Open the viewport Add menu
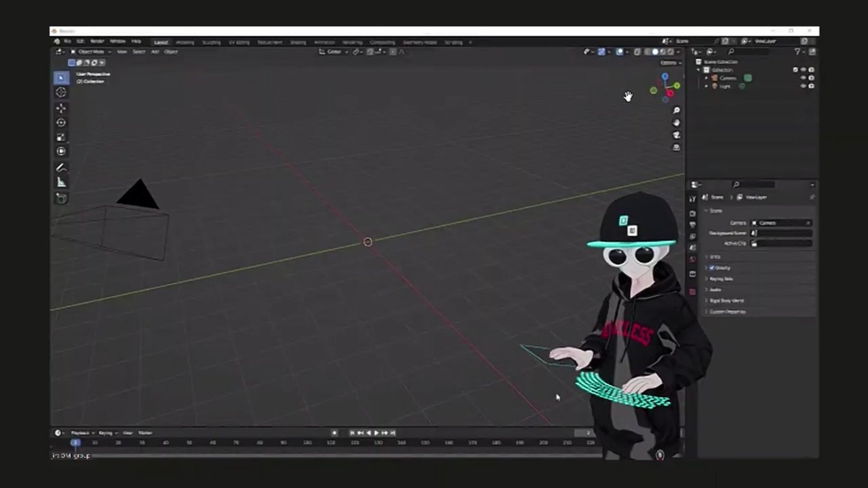The image size is (868, 488). 155,52
